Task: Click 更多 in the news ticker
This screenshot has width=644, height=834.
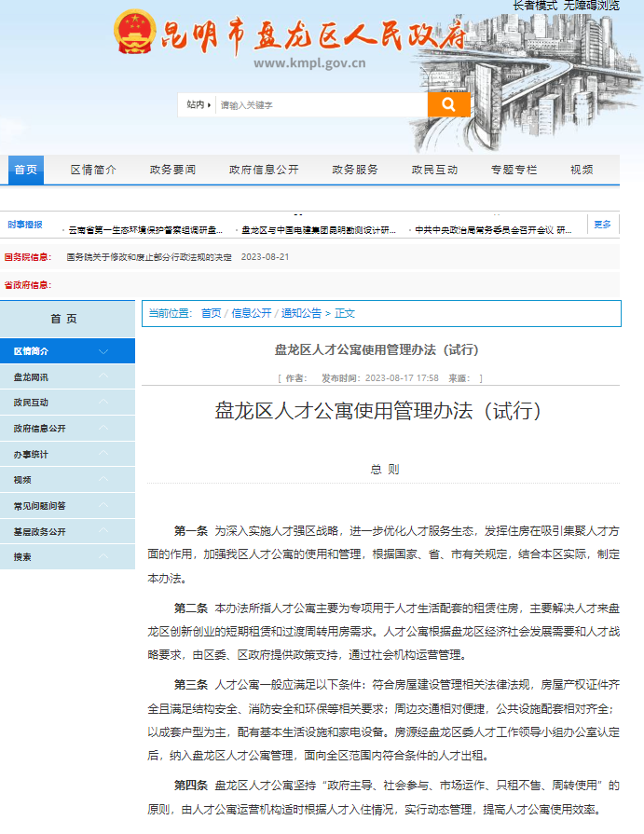Action: [x=602, y=225]
